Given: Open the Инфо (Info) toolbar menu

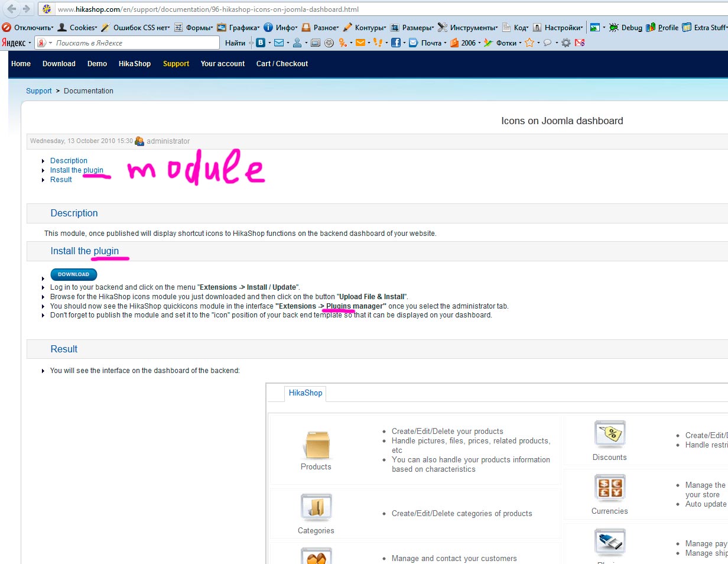Looking at the screenshot, I should pos(281,28).
